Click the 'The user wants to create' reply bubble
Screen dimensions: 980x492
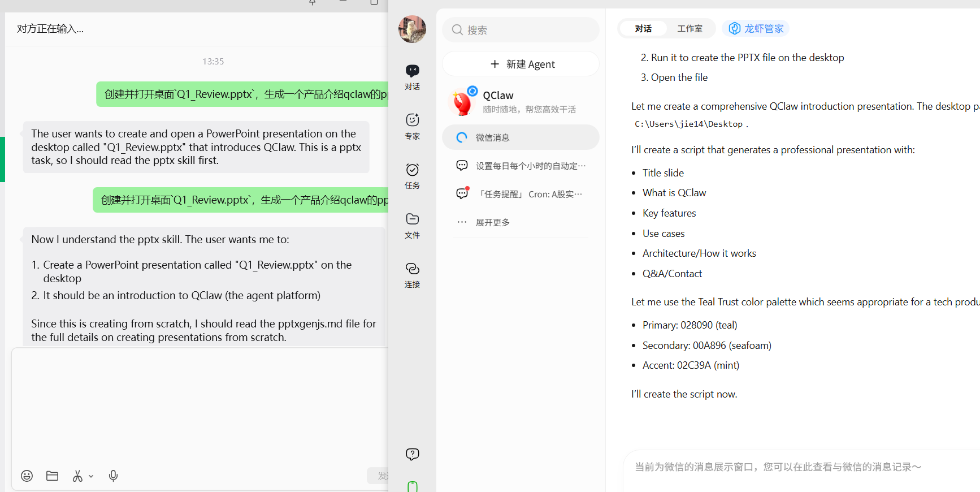pyautogui.click(x=196, y=147)
